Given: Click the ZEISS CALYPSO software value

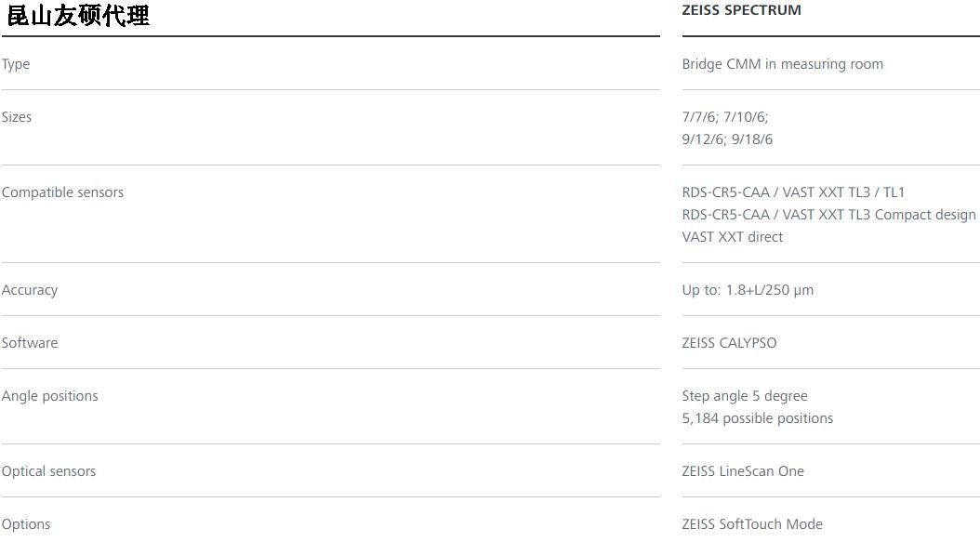Looking at the screenshot, I should [729, 342].
